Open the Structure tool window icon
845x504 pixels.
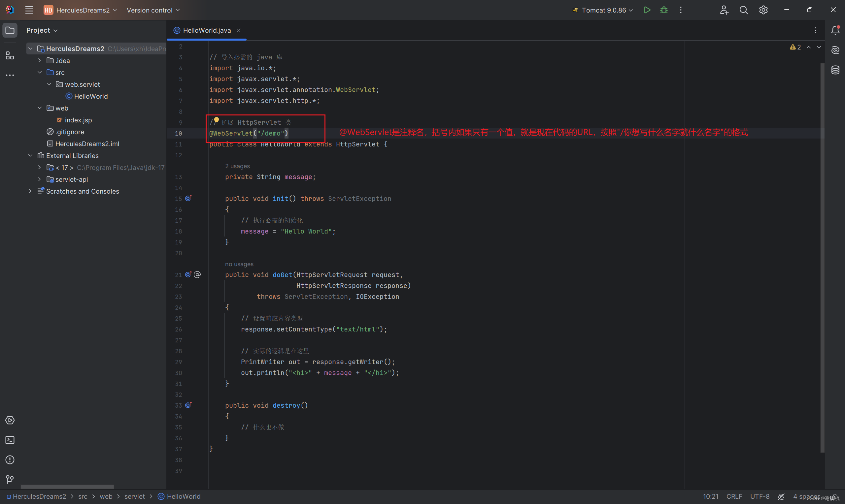(x=10, y=55)
